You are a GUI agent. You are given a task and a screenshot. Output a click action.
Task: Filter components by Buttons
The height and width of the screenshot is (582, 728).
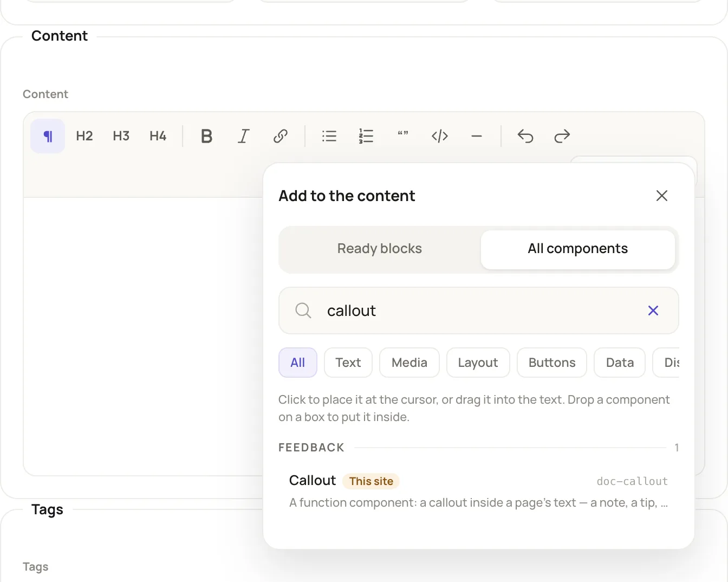coord(552,363)
